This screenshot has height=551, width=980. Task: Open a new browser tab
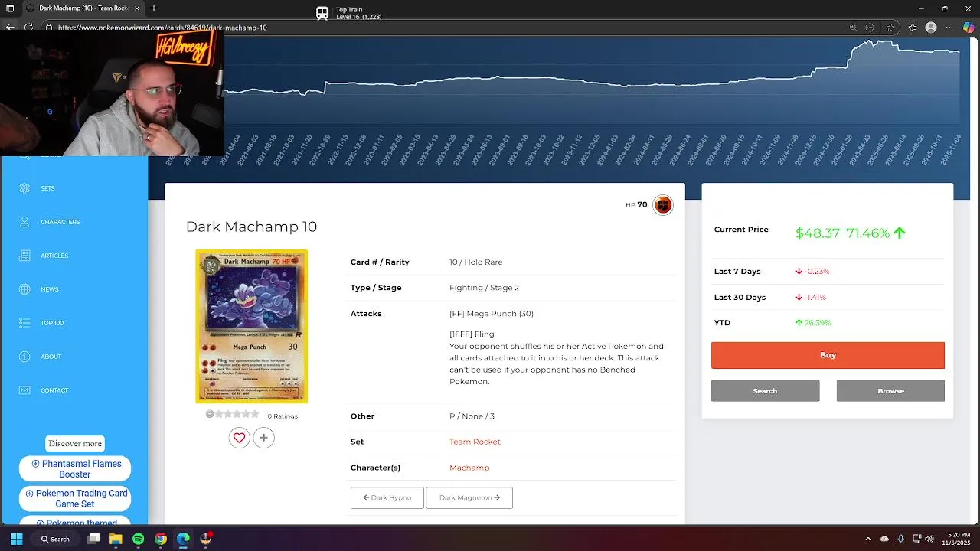154,8
